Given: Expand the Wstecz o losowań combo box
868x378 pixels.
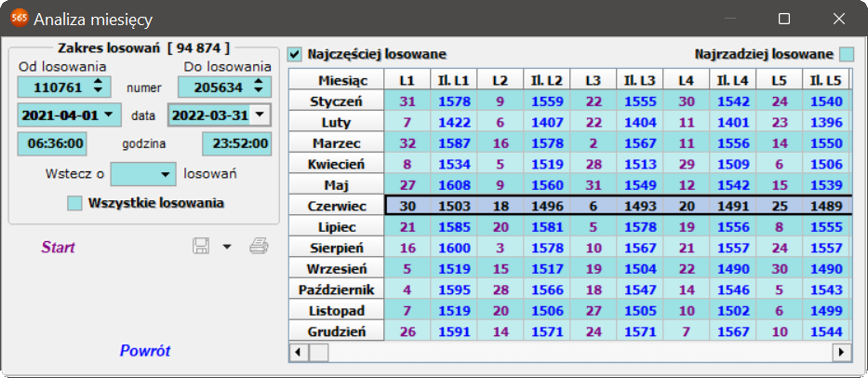Looking at the screenshot, I should [x=165, y=174].
